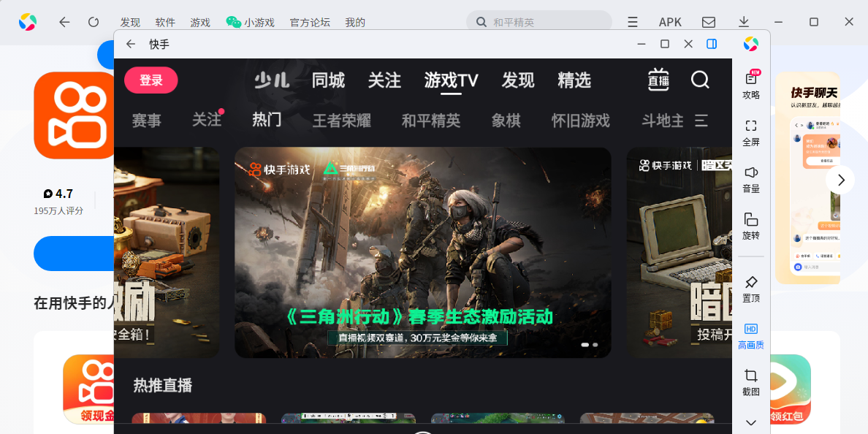Click the sidebar app store logo
The height and width of the screenshot is (434, 868).
[750, 44]
